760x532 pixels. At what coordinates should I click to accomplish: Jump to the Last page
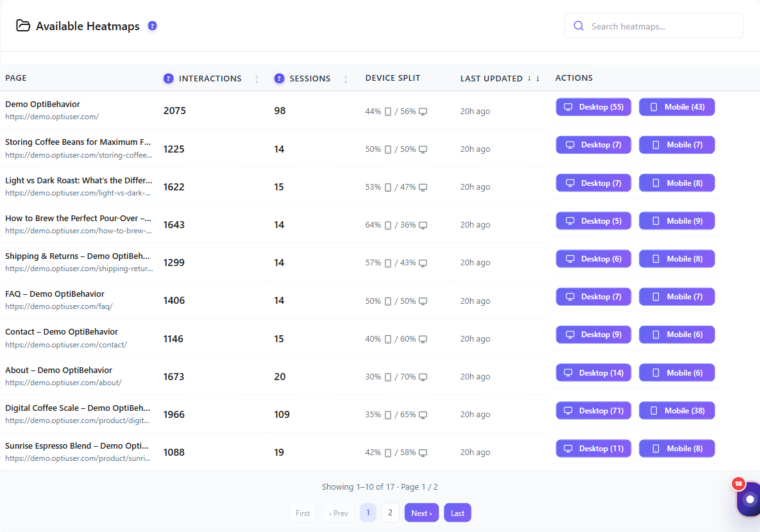457,513
